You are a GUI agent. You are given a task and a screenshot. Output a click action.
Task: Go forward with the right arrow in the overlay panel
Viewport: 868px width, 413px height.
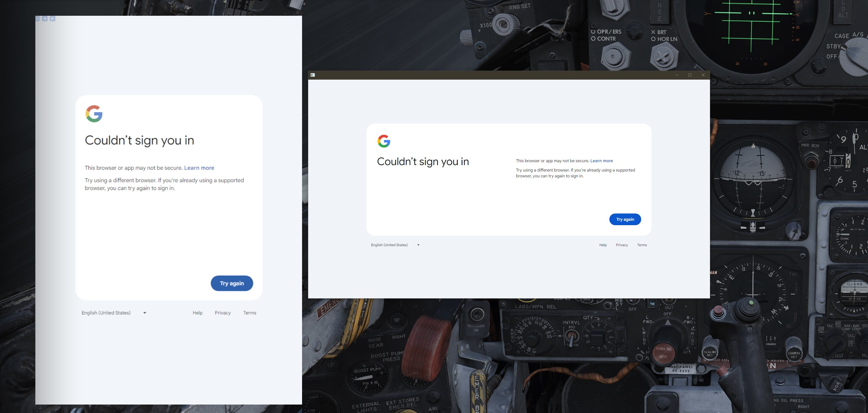coord(52,19)
